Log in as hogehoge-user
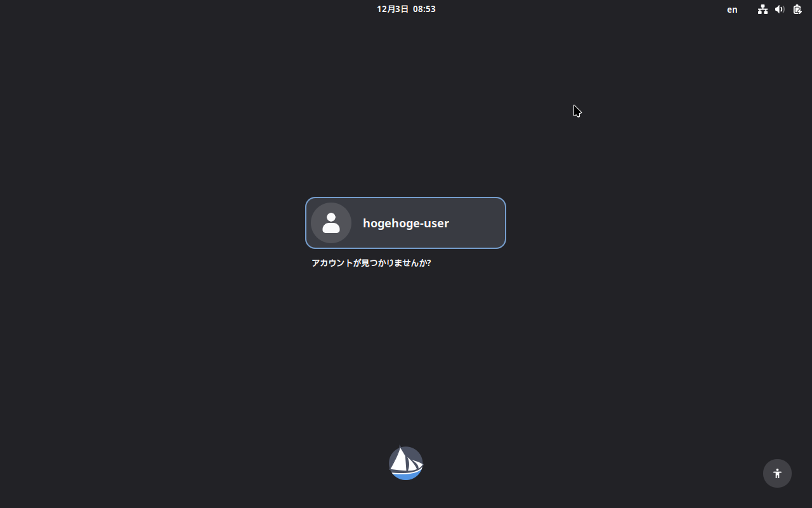Screen dimensions: 812x508 click(405, 223)
